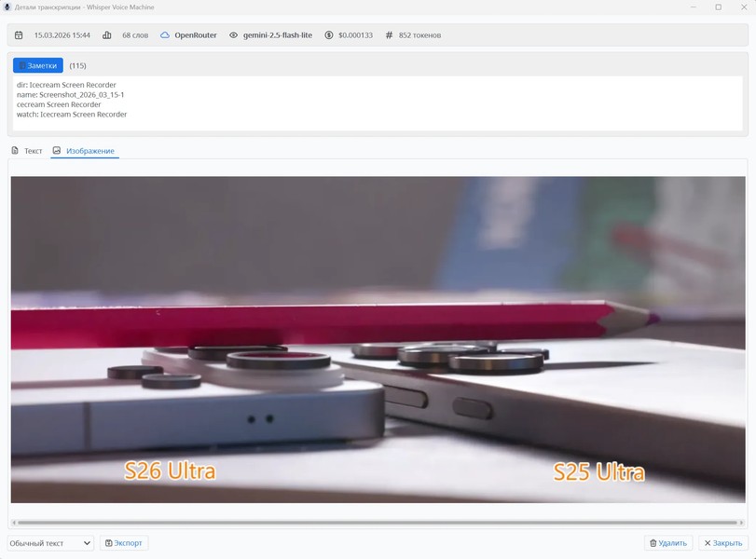This screenshot has height=559, width=756.
Task: Click the '852 токенов' token count
Action: tap(419, 35)
